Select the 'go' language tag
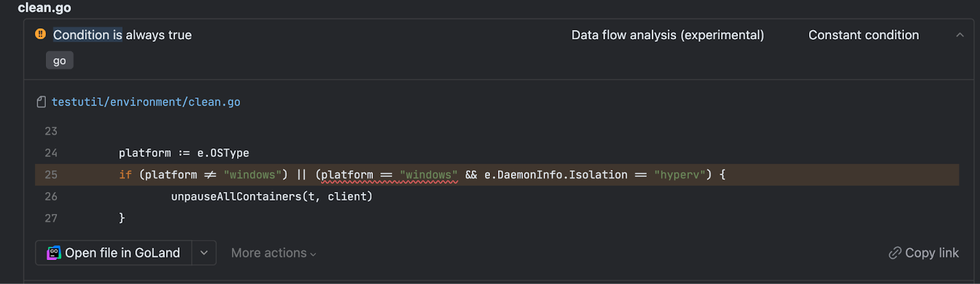The image size is (980, 284). point(59,60)
